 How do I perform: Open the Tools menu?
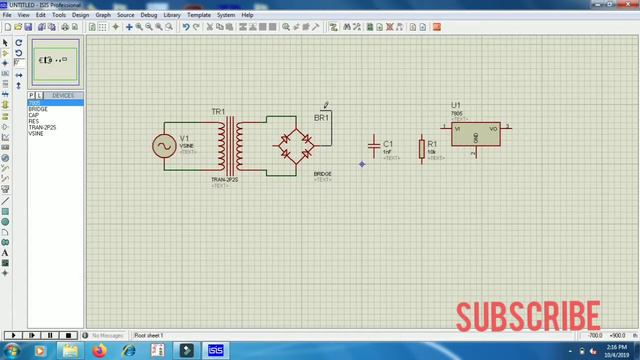[x=59, y=15]
